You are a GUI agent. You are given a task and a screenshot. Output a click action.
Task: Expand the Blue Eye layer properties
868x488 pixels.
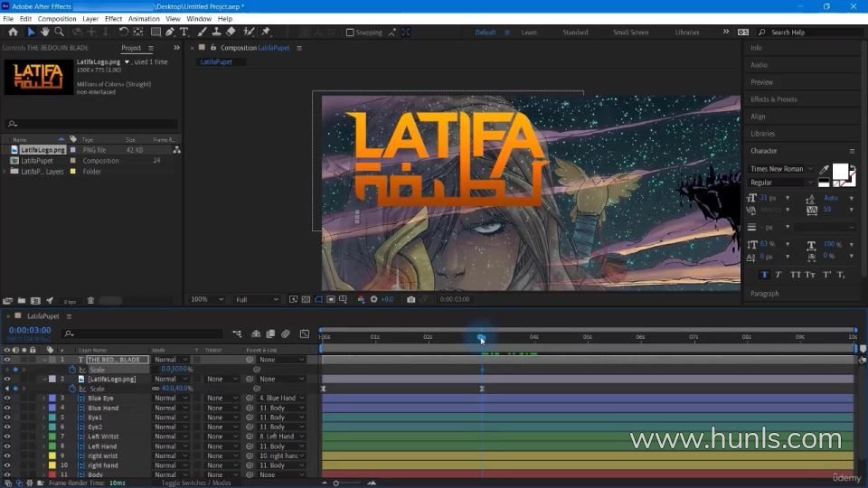[44, 399]
